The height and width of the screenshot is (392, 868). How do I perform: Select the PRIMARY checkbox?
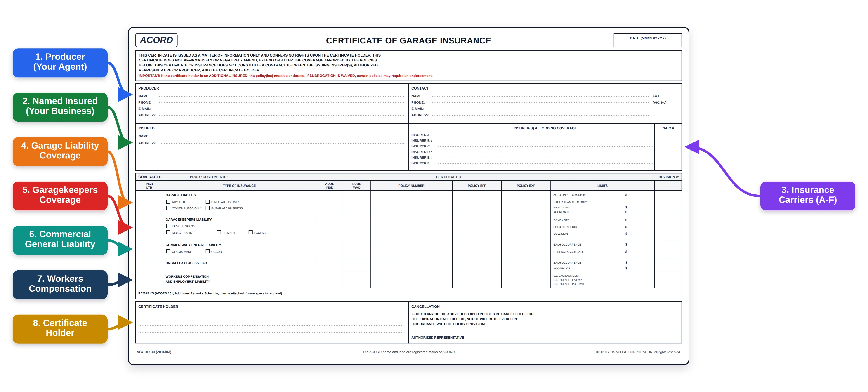pos(219,232)
